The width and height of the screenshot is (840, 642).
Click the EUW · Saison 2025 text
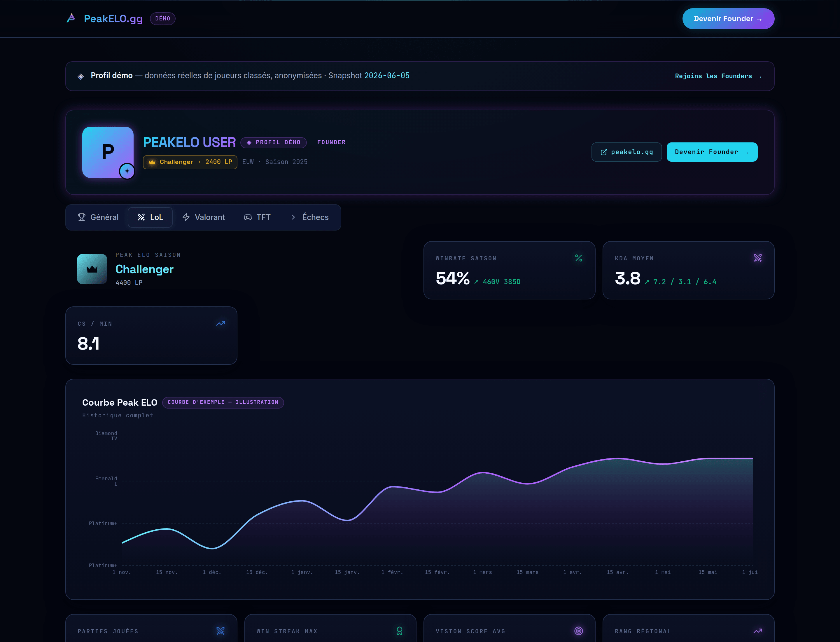275,162
